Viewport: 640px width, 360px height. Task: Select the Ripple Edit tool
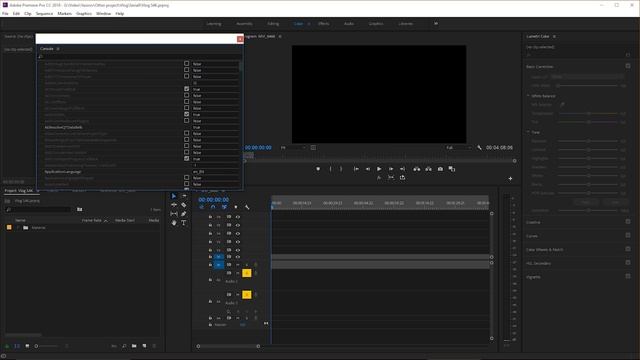pos(174,205)
